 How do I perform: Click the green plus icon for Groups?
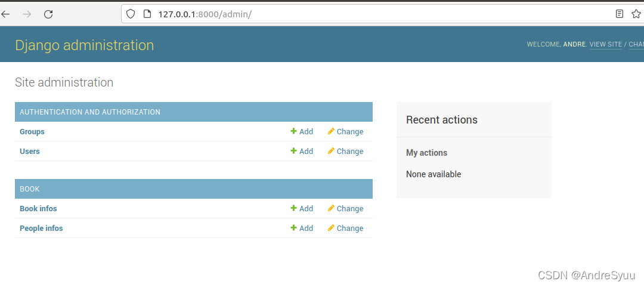point(293,131)
